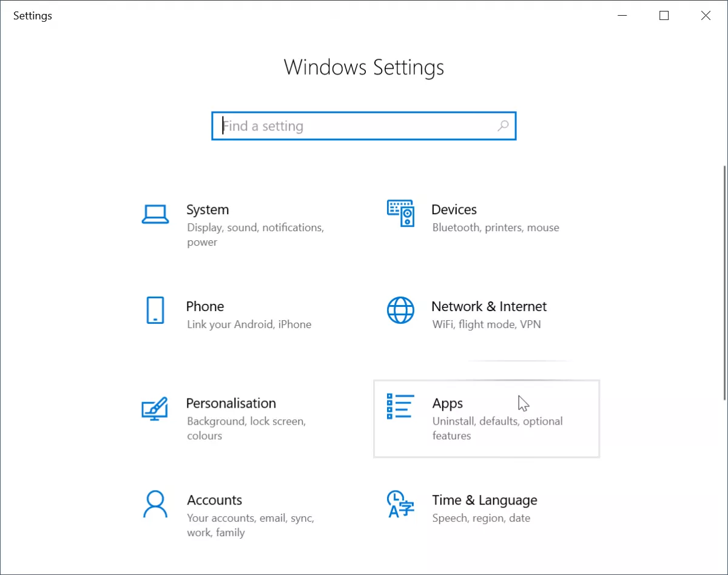Click the Accounts person icon
Screen dimensions: 728x575
coord(155,504)
